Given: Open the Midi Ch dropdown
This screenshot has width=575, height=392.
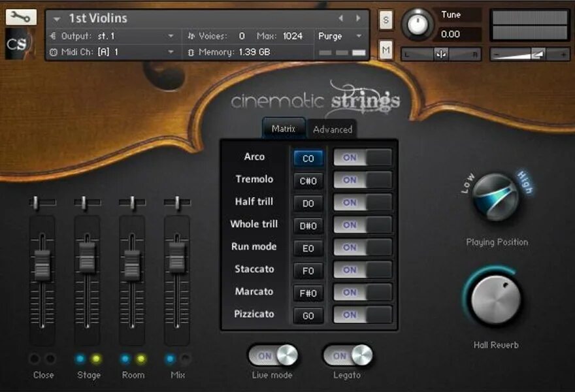Looking at the screenshot, I should point(171,52).
